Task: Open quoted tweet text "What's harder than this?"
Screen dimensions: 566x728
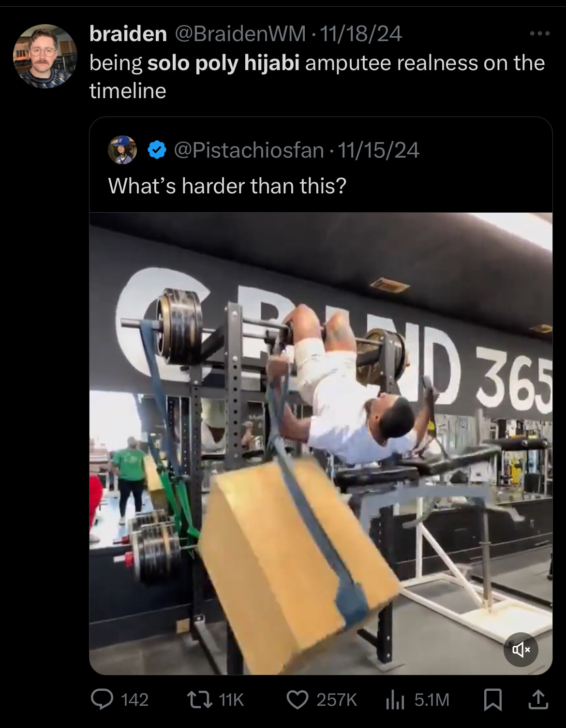Action: (227, 186)
